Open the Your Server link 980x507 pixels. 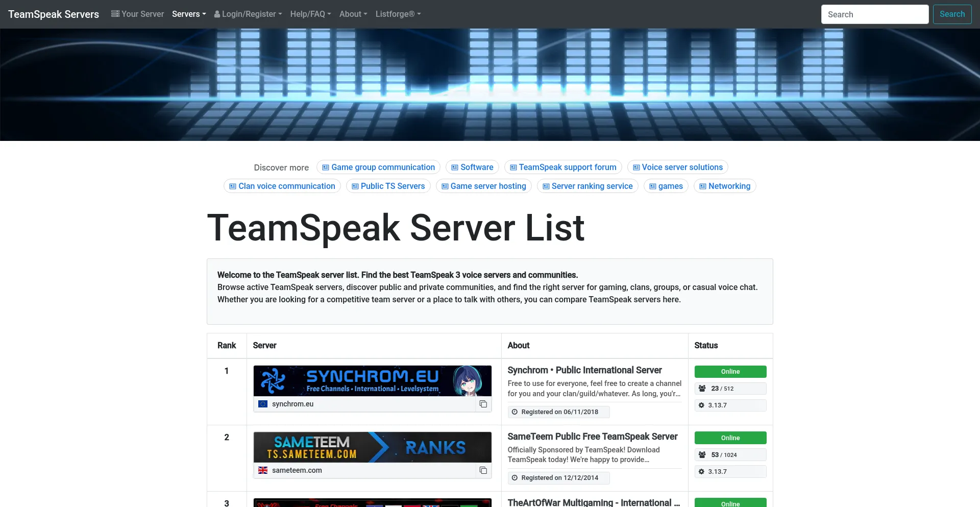click(x=137, y=14)
